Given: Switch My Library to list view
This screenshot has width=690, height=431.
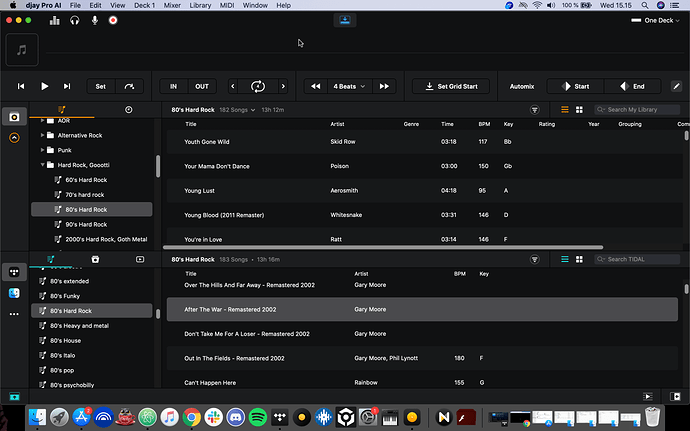Looking at the screenshot, I should (x=565, y=110).
